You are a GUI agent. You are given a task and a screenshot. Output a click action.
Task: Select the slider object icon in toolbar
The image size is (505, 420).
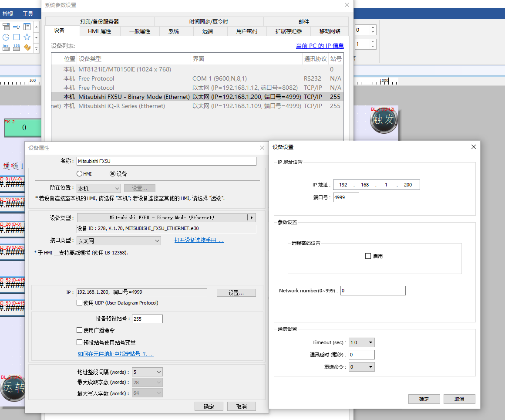[x=17, y=27]
